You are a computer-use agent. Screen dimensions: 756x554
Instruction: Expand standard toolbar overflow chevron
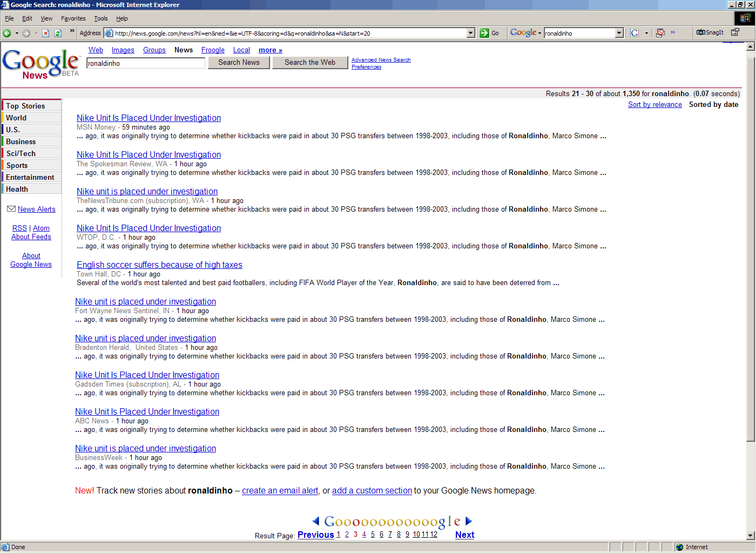pyautogui.click(x=72, y=31)
